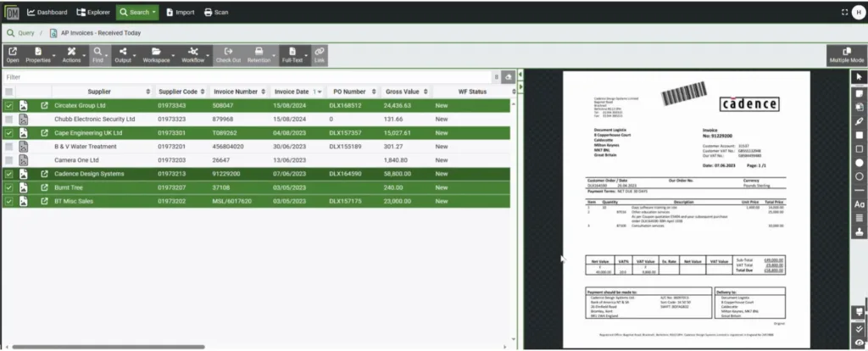
Task: Select the sticky note annotation tool
Action: tap(860, 93)
